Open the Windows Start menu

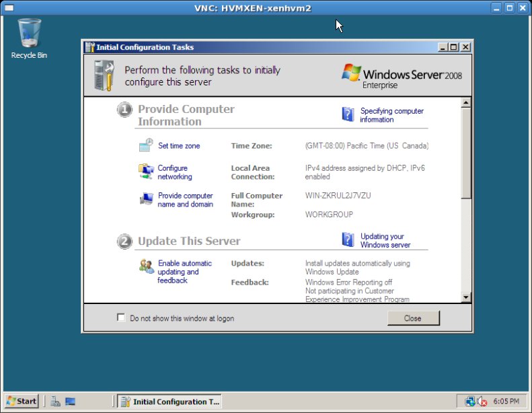pos(21,402)
